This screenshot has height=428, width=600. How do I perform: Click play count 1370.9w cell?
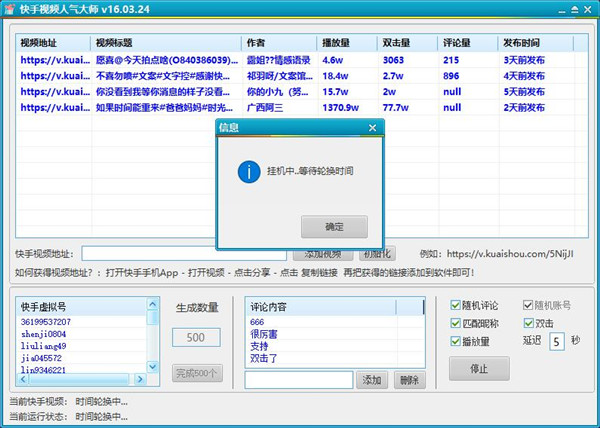click(x=341, y=108)
